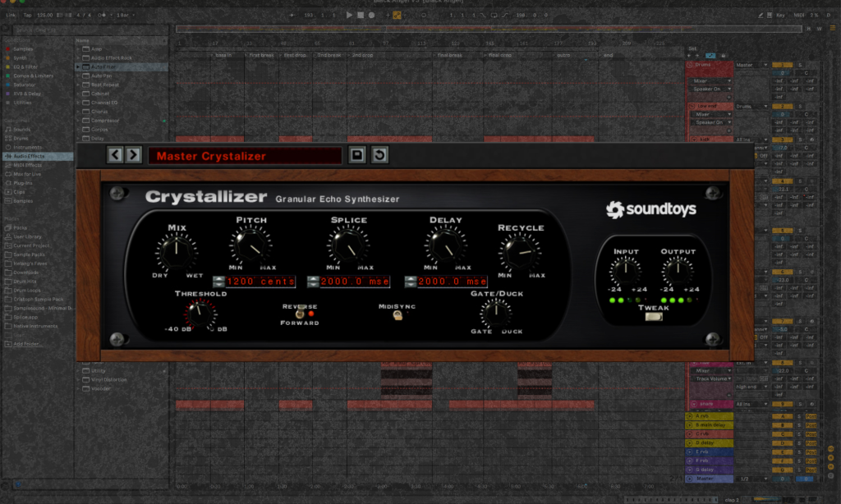This screenshot has width=841, height=504.
Task: Click the Soundtoys logo
Action: pyautogui.click(x=651, y=209)
